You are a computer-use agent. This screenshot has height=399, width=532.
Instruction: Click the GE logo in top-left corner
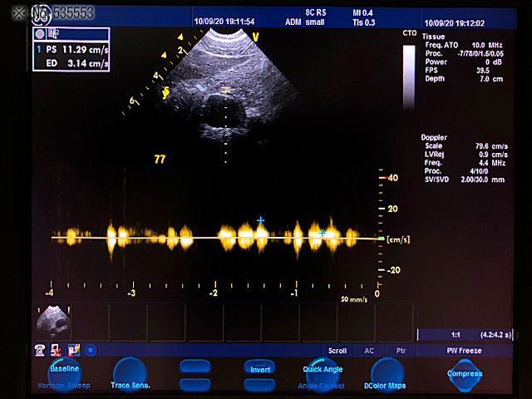(38, 13)
